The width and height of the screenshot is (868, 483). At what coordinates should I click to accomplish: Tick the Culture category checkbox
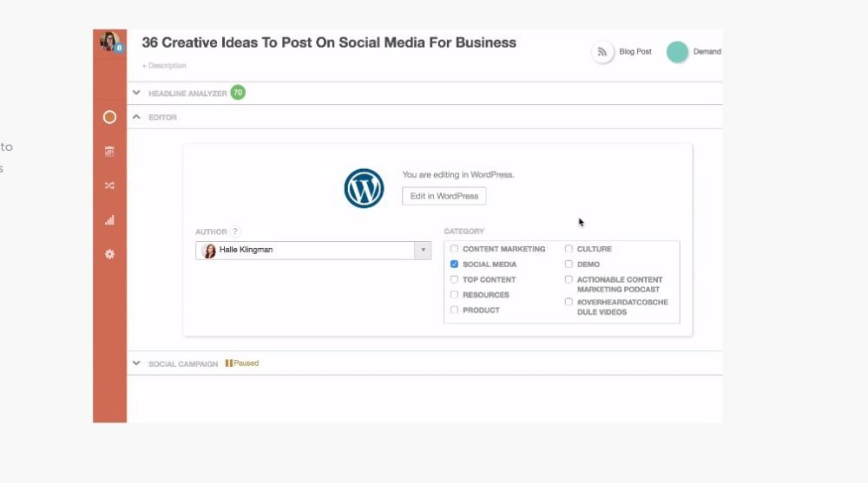click(x=569, y=249)
